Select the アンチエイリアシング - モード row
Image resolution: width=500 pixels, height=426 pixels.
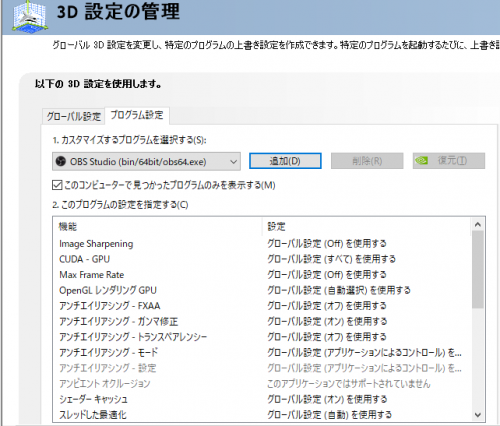pos(262,352)
